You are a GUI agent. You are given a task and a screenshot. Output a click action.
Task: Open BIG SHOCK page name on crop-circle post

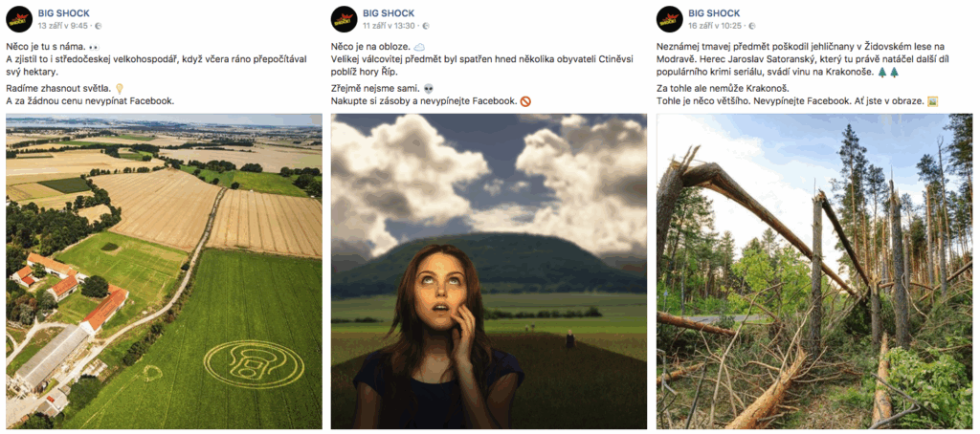(x=64, y=11)
